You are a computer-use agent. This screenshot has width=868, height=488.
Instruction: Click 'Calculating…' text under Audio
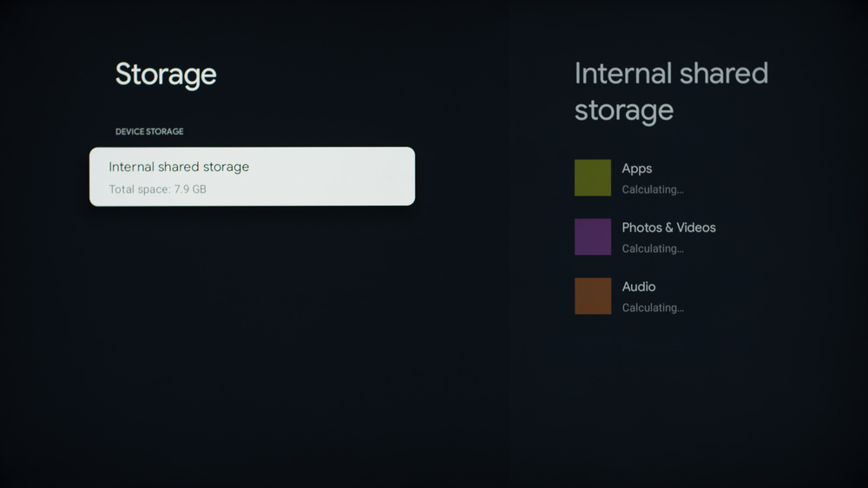[x=653, y=307]
